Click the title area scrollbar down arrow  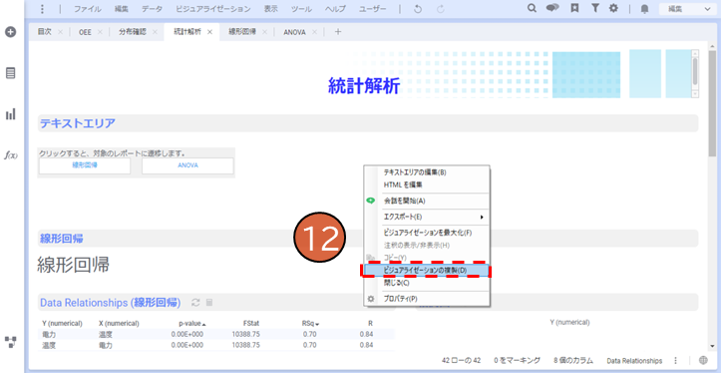pos(695,93)
